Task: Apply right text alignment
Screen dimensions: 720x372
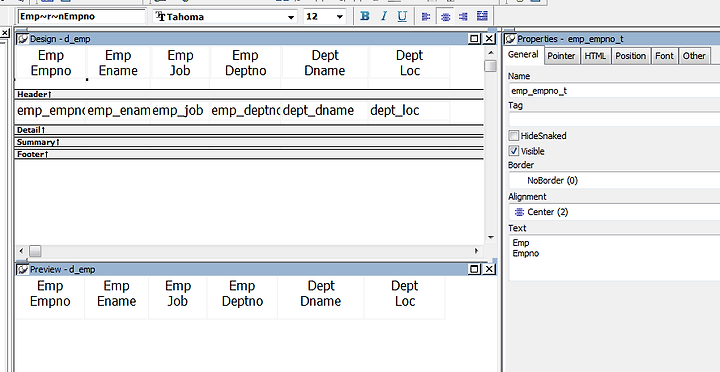Action: (463, 17)
